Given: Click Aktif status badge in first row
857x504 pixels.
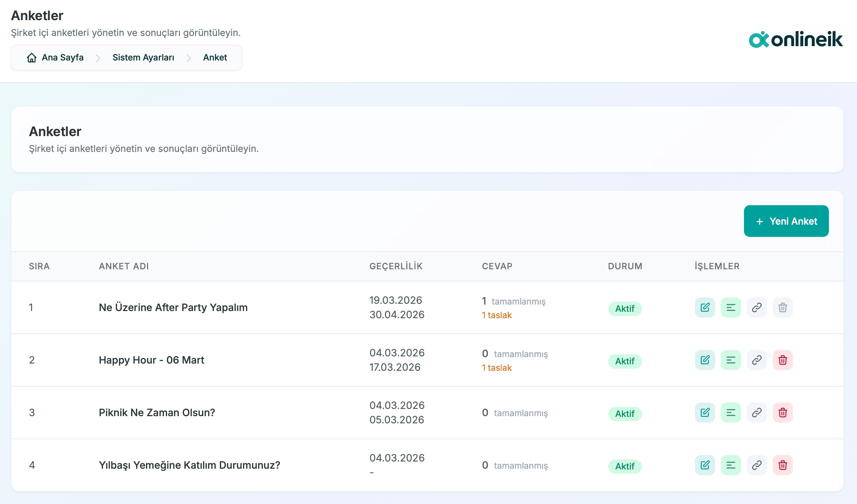Looking at the screenshot, I should [624, 309].
